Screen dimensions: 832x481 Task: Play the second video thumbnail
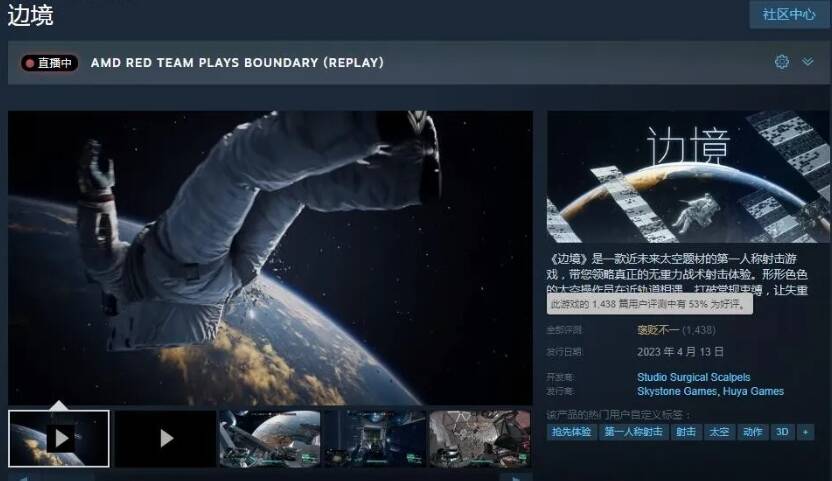coord(165,438)
